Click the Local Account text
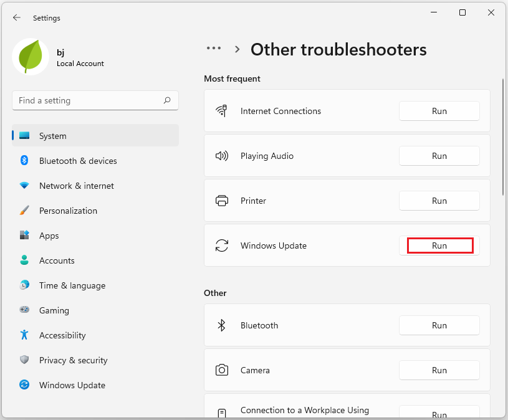508x420 pixels. [x=80, y=64]
